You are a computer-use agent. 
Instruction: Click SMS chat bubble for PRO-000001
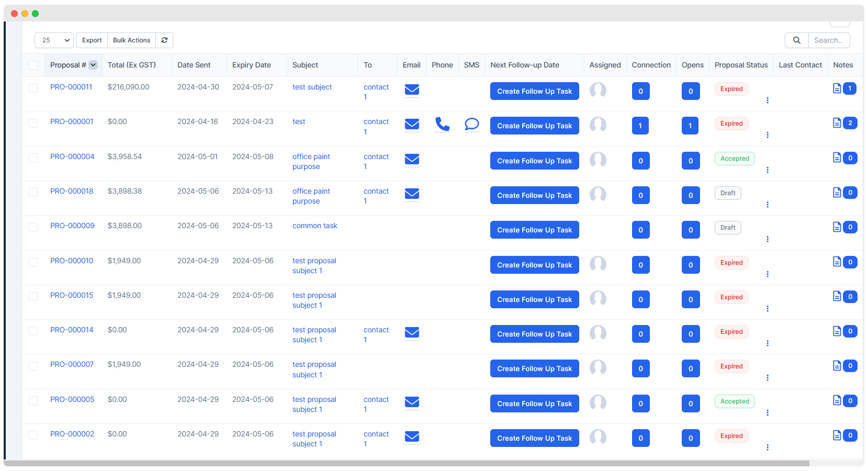471,124
